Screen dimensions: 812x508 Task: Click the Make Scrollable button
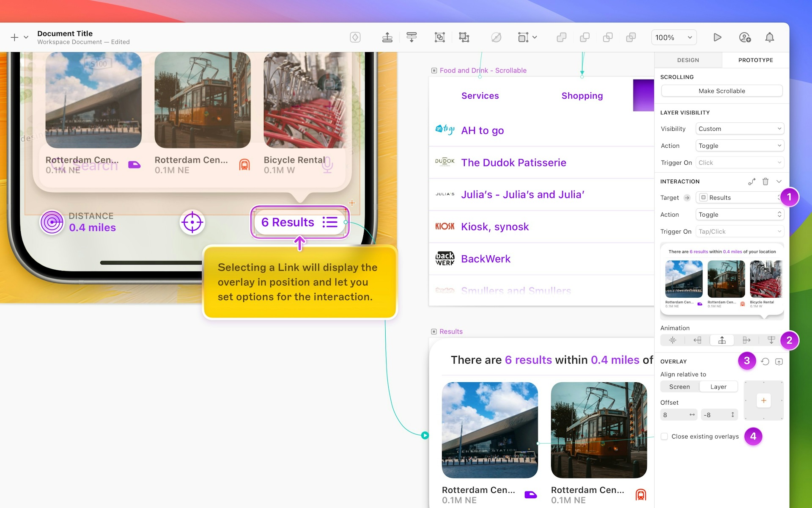coord(721,91)
